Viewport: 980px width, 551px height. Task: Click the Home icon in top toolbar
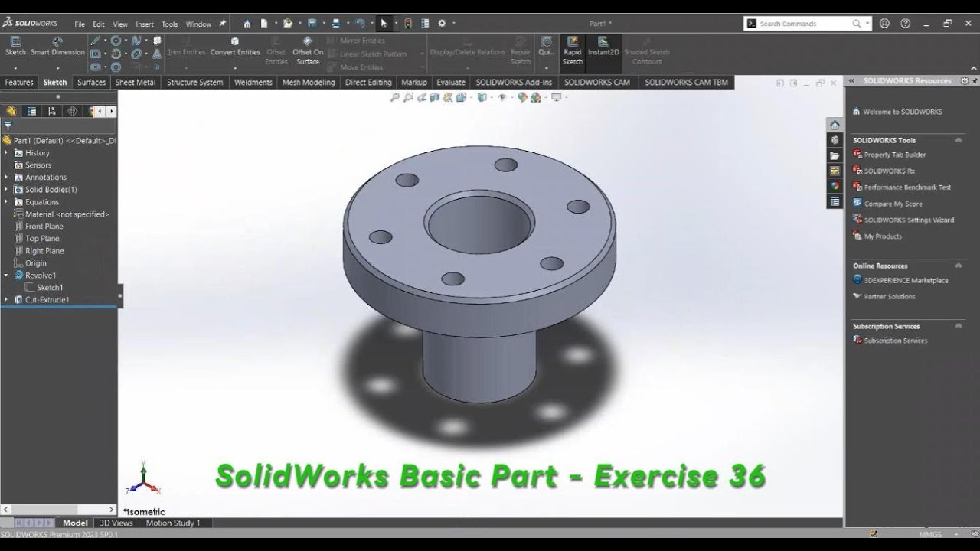point(247,24)
